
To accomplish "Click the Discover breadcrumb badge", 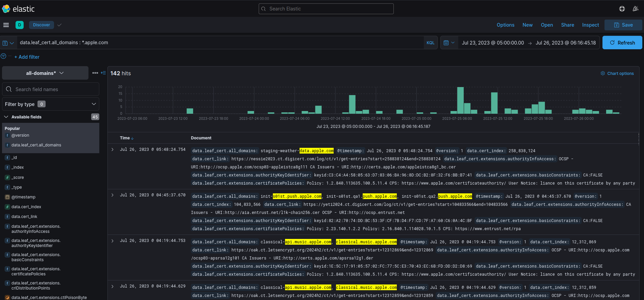I will tap(42, 25).
